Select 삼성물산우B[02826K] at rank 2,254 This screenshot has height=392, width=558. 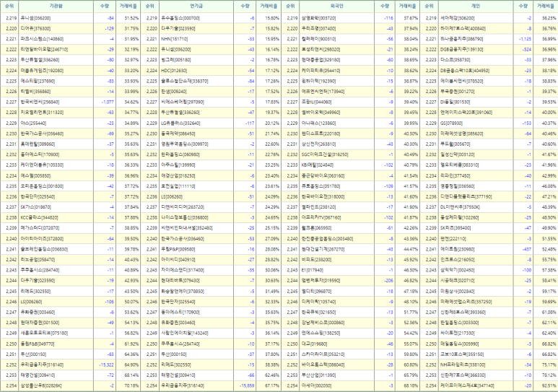click(41, 386)
